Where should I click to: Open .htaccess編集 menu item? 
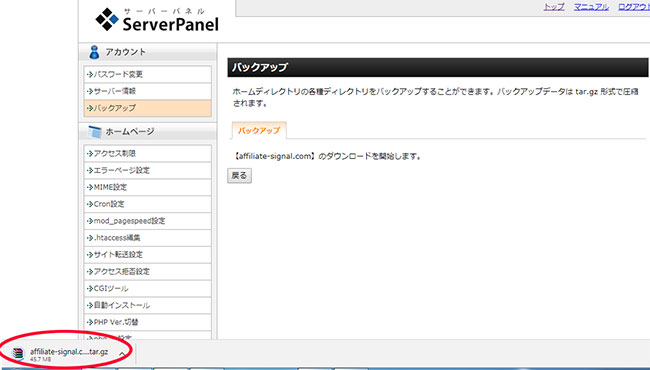(x=148, y=238)
